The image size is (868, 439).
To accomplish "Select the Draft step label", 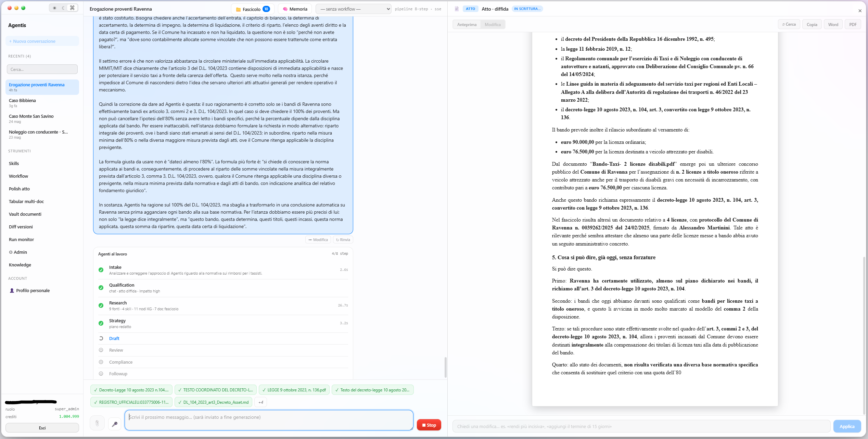I will click(114, 338).
